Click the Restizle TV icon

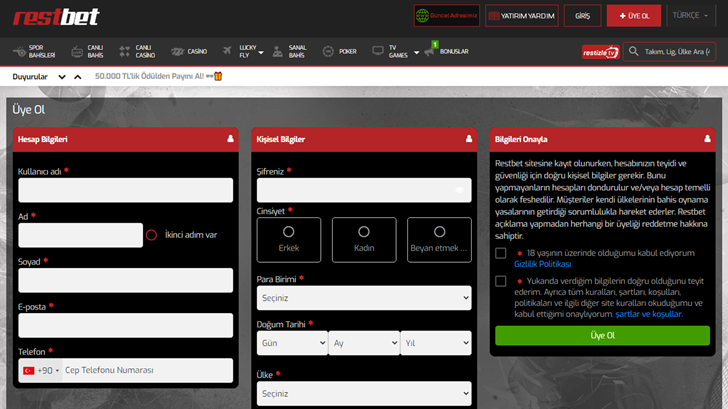click(600, 52)
